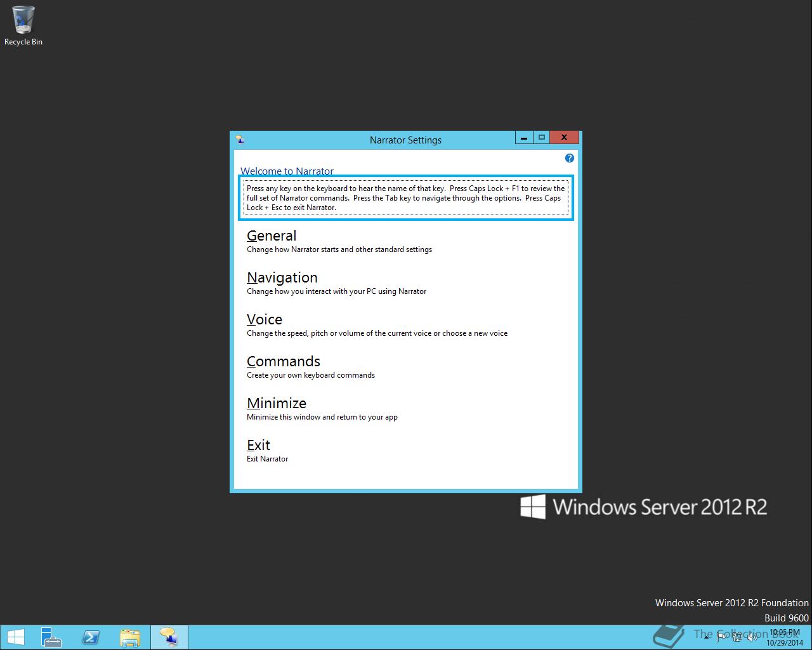The image size is (812, 650).
Task: Open the General settings link
Action: (272, 235)
